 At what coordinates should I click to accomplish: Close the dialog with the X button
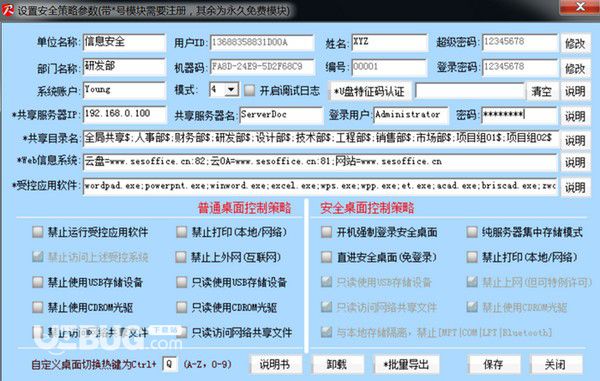click(581, 7)
